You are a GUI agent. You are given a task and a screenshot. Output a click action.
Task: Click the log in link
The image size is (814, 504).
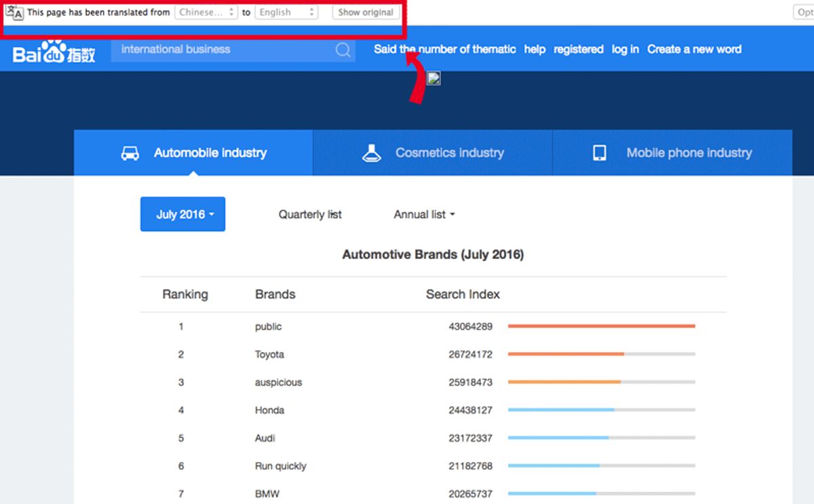[625, 50]
